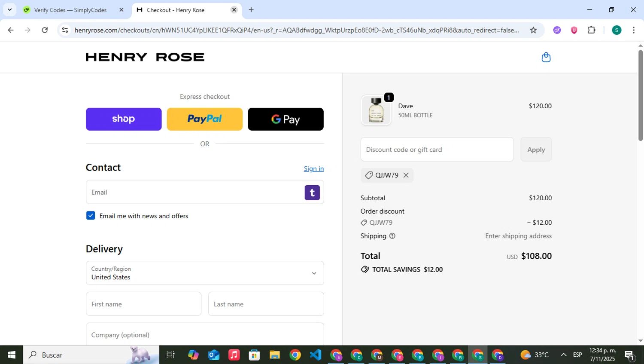Click the browser forward arrow

coord(27,30)
